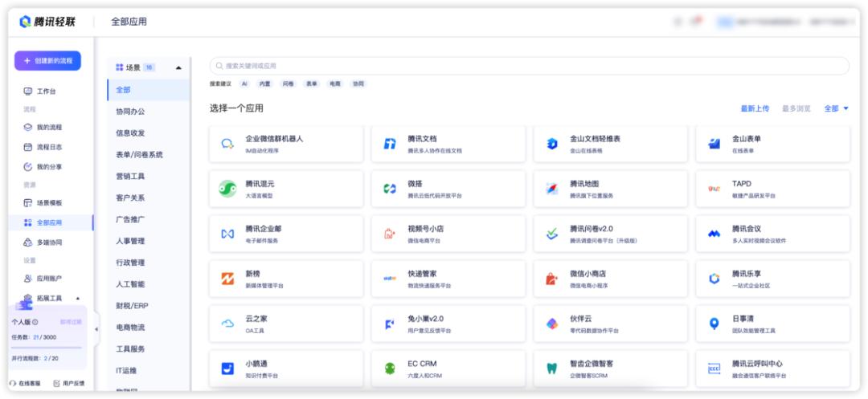This screenshot has height=399, width=868.
Task: Click the 创建新的流程 button
Action: (47, 61)
